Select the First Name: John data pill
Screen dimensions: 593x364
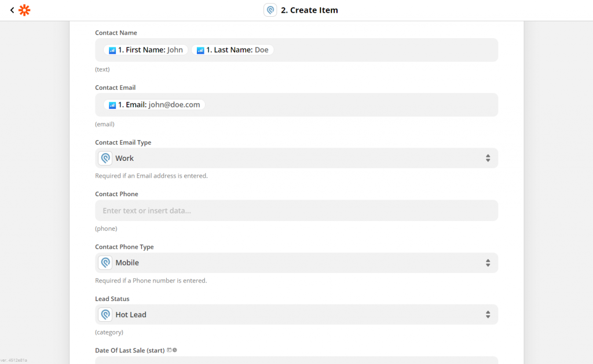(146, 50)
